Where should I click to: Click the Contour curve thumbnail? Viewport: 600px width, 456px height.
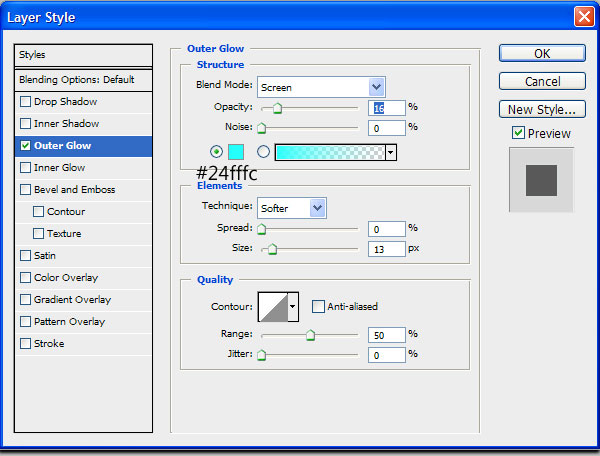point(273,307)
